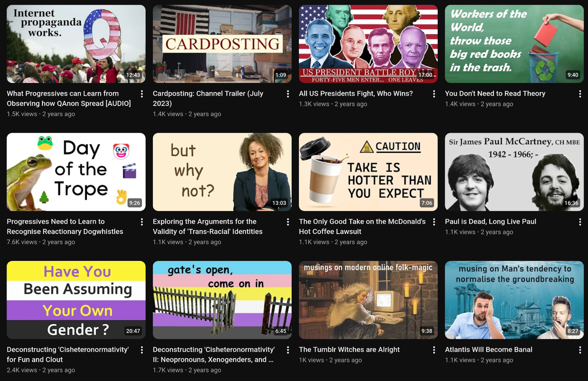Open title 'Paul is Dead, Long Live Paul'
This screenshot has width=588, height=381.
490,222
